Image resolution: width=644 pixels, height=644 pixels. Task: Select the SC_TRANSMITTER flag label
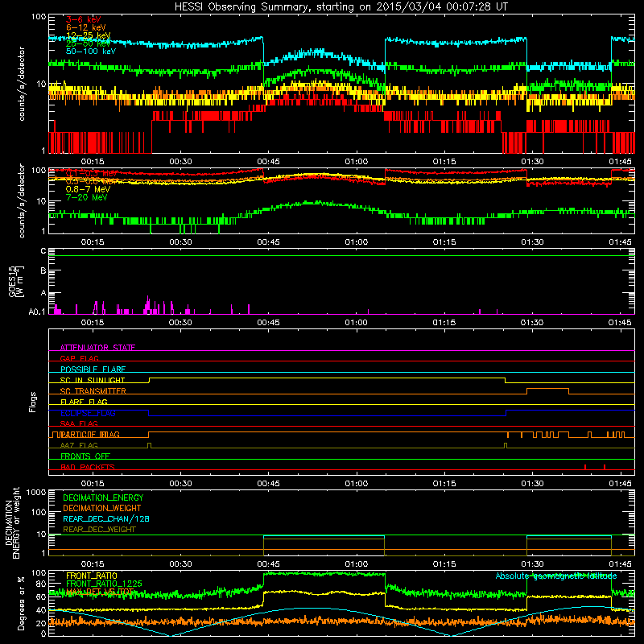pyautogui.click(x=93, y=391)
